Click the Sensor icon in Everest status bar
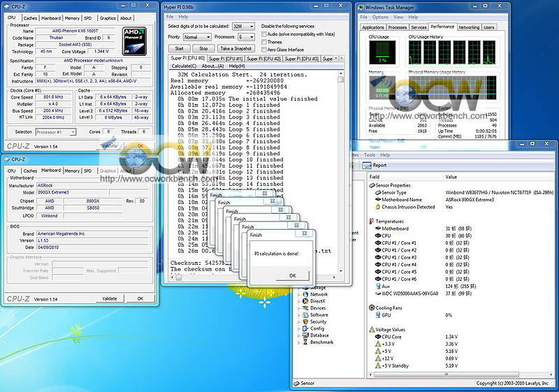 pyautogui.click(x=296, y=384)
